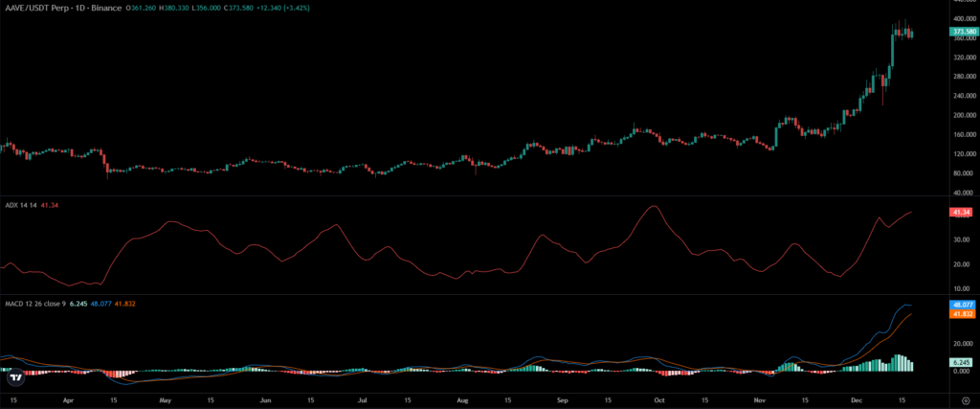
Task: Click Apr on the time axis
Action: click(x=66, y=398)
